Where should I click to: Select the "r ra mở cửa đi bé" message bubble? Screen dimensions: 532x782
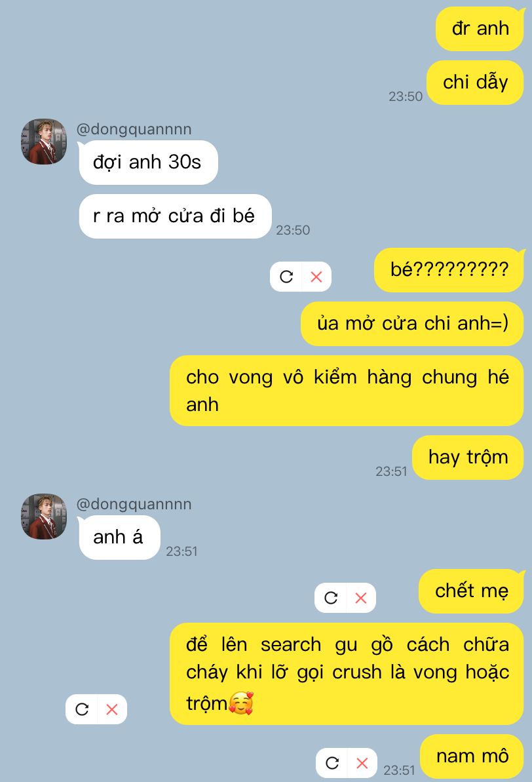175,216
